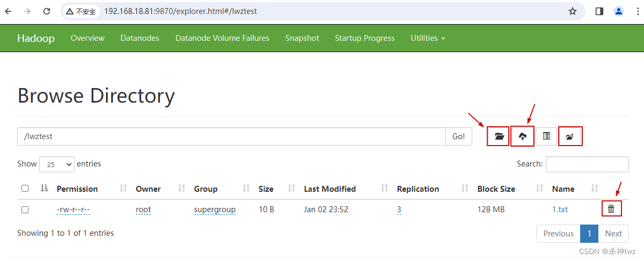The width and height of the screenshot is (644, 260).
Task: Reload the page in the browser
Action: 47,11
